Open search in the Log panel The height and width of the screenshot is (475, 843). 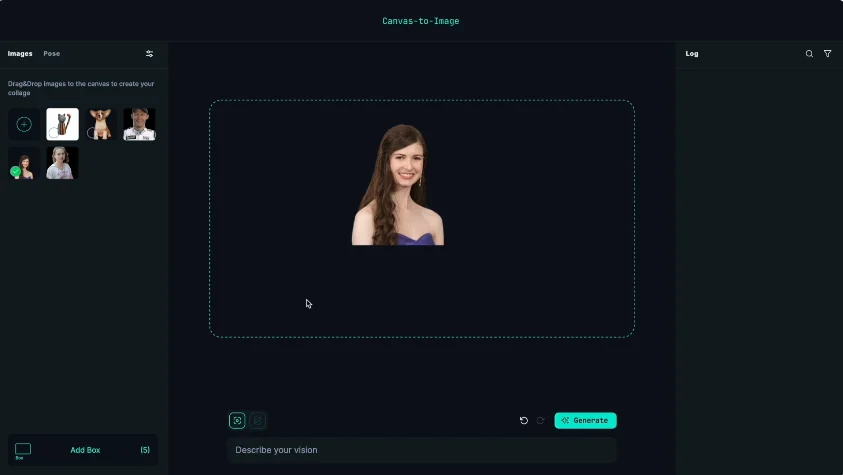coord(809,54)
